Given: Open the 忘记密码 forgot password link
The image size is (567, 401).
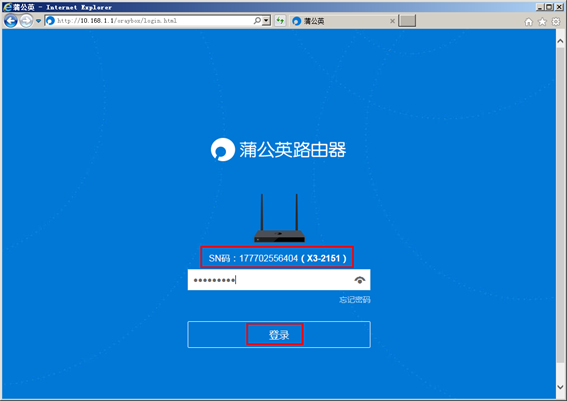Looking at the screenshot, I should tap(355, 300).
